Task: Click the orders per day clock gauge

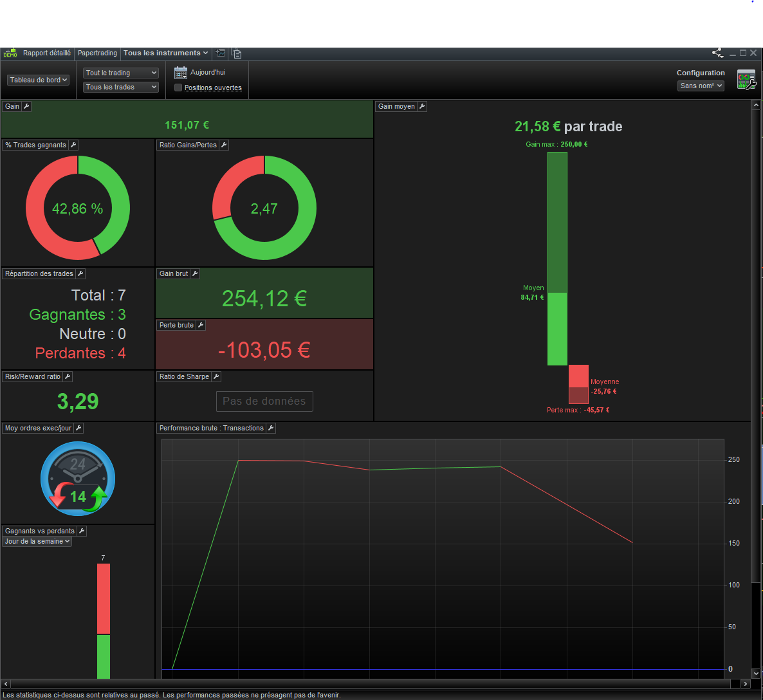Action: click(x=78, y=479)
